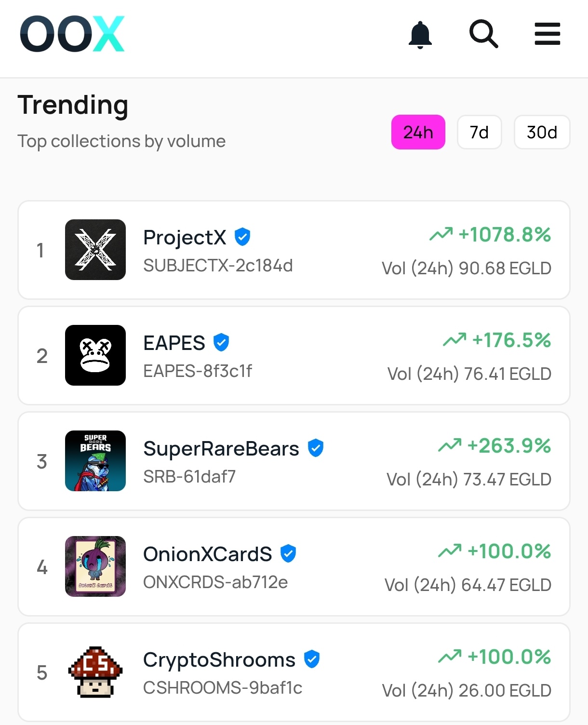Viewport: 588px width, 725px height.
Task: Click the OnionXCardS collection image
Action: [x=95, y=566]
